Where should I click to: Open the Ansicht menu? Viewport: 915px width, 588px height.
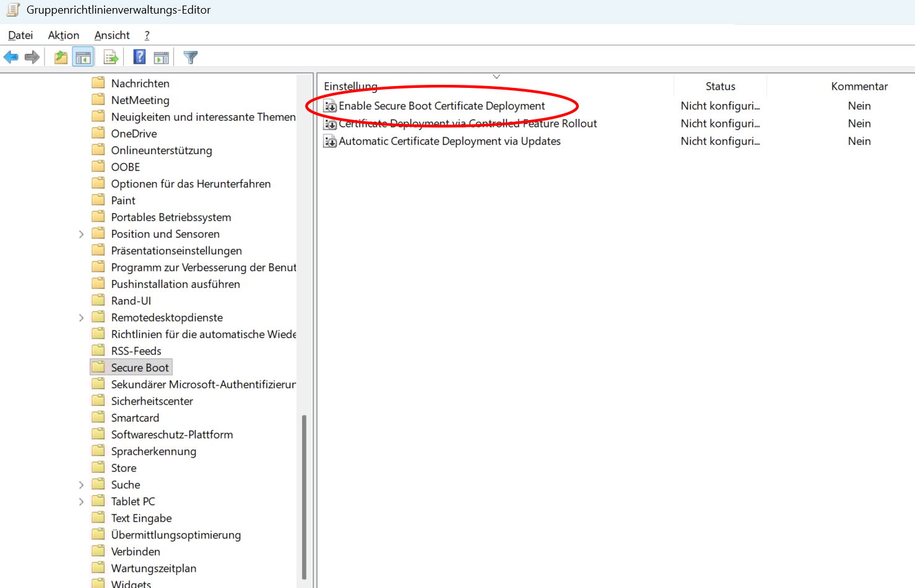(x=111, y=35)
